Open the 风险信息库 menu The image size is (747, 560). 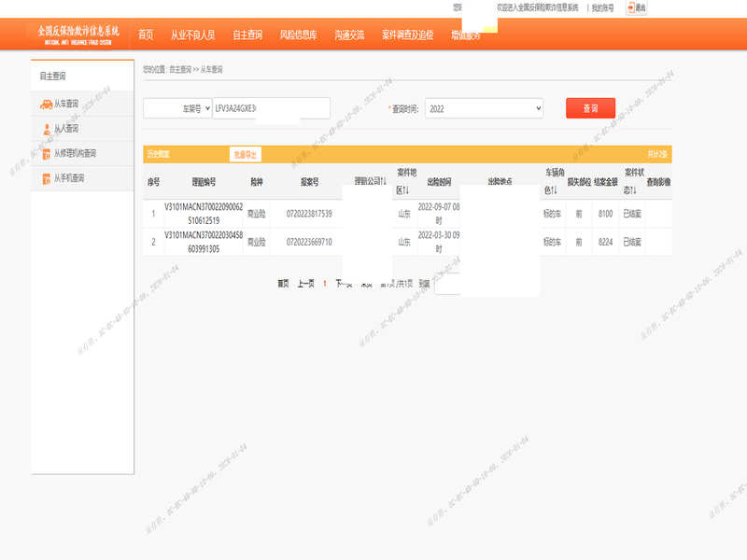click(x=299, y=35)
